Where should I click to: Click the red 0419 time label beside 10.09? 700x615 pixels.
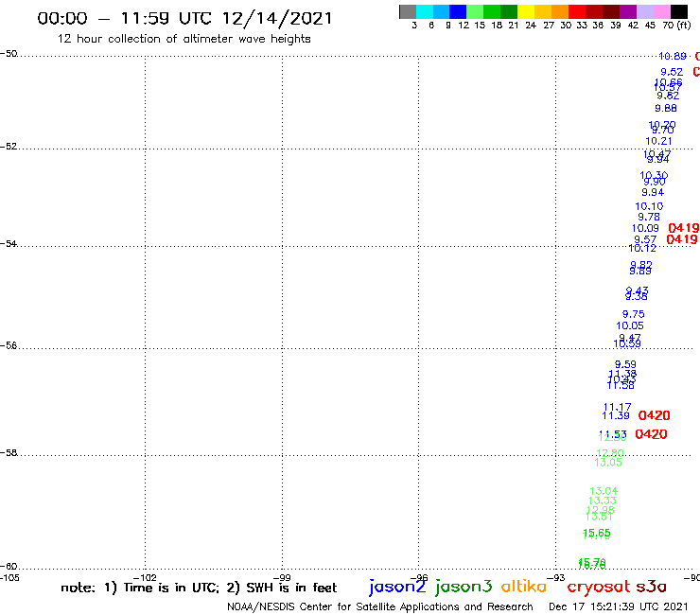(x=684, y=228)
